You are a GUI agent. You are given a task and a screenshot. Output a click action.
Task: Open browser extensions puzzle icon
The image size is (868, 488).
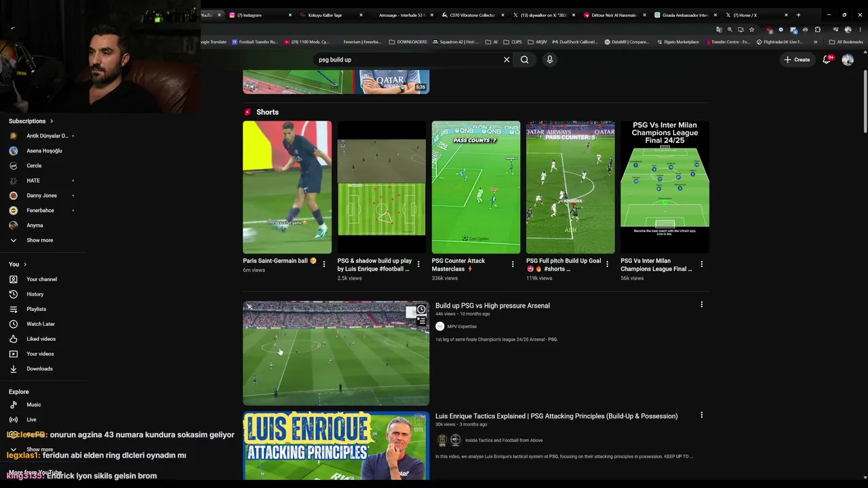[x=817, y=30]
